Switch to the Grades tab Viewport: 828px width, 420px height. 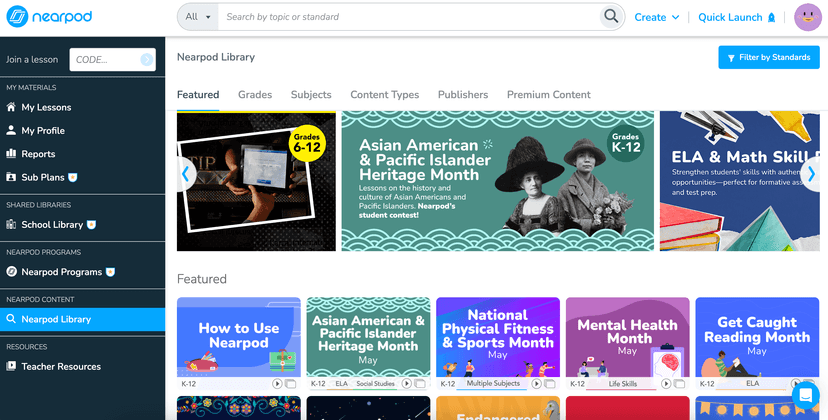coord(255,95)
